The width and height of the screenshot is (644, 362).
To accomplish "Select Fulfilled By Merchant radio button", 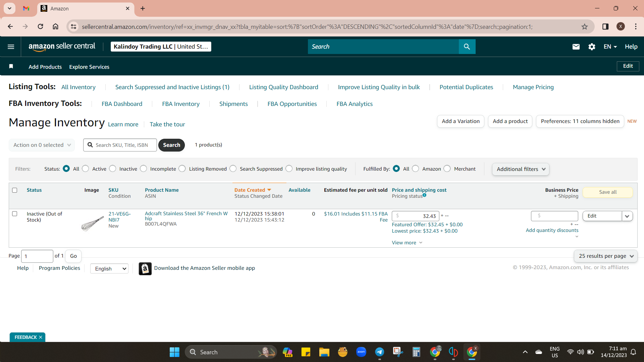I will click(447, 169).
